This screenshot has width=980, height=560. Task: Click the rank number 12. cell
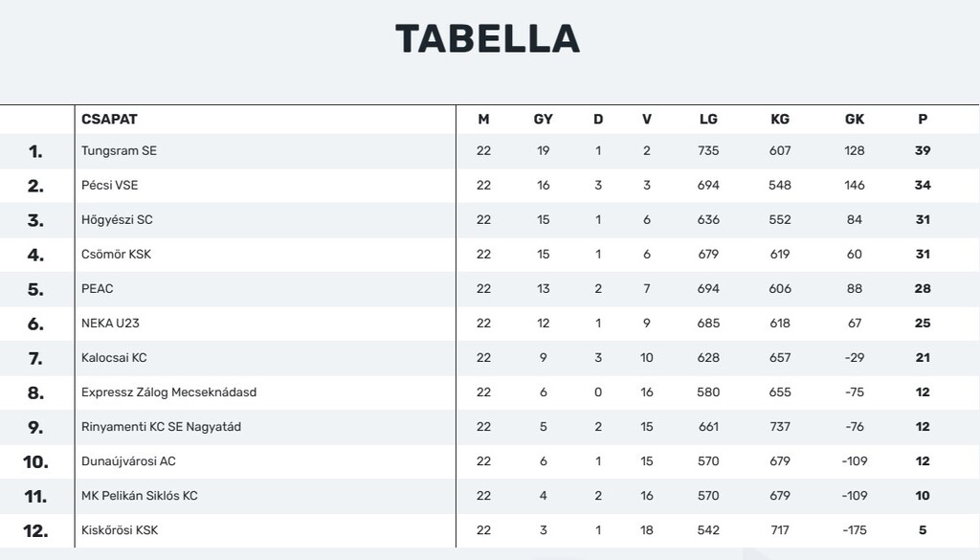pyautogui.click(x=35, y=530)
